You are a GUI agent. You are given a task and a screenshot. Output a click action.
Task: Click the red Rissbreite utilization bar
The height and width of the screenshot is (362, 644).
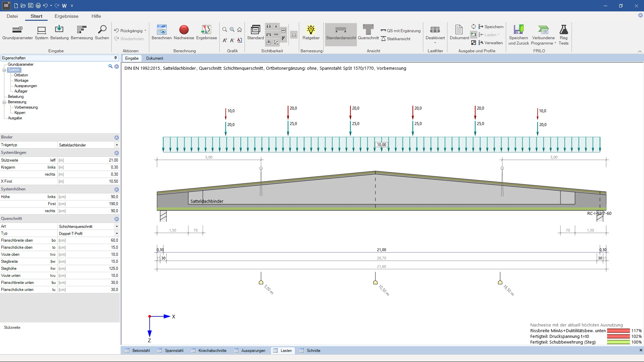[618, 331]
